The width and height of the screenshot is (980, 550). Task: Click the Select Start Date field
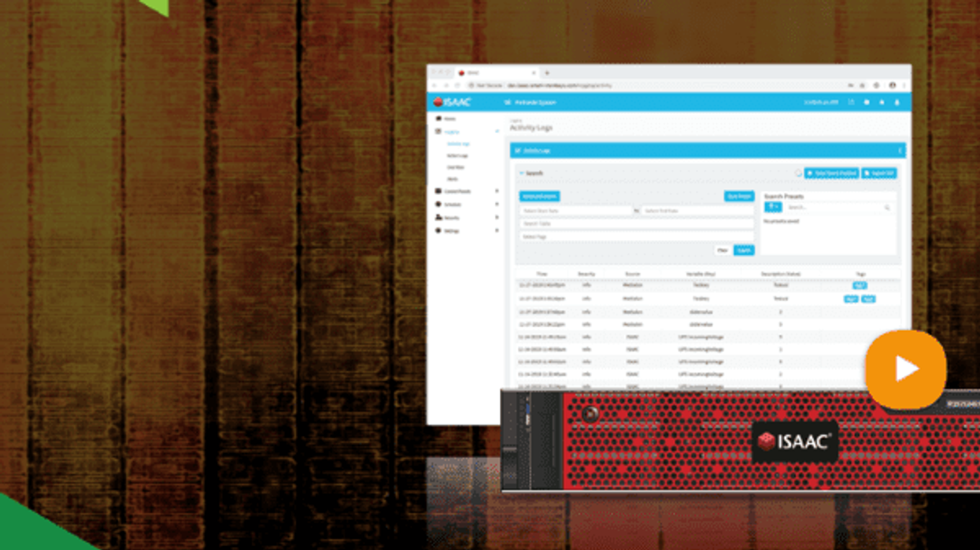pyautogui.click(x=575, y=211)
